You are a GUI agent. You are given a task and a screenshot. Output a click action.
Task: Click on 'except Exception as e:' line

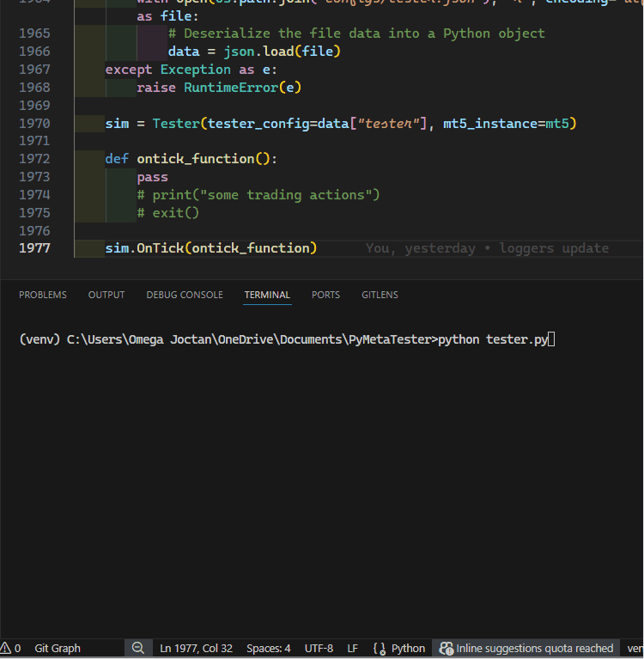(191, 70)
